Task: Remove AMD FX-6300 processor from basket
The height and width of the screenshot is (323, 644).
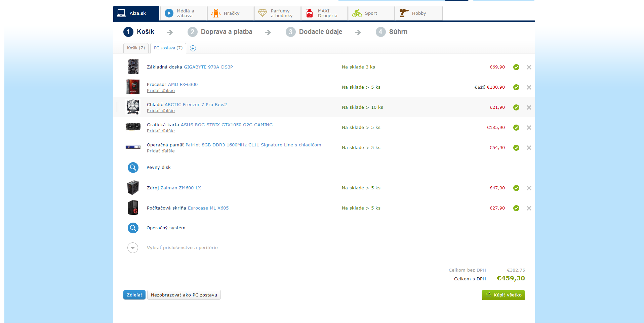Action: pos(529,87)
